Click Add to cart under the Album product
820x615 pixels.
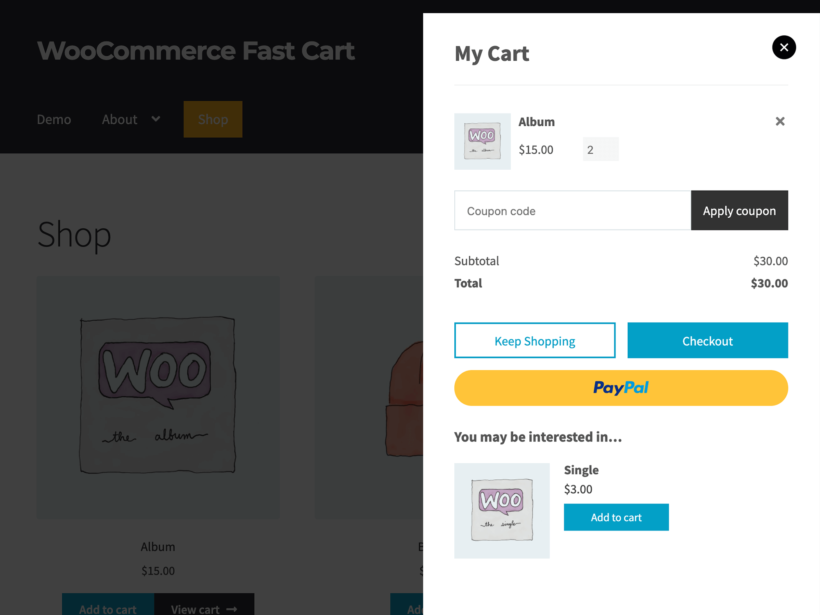107,606
